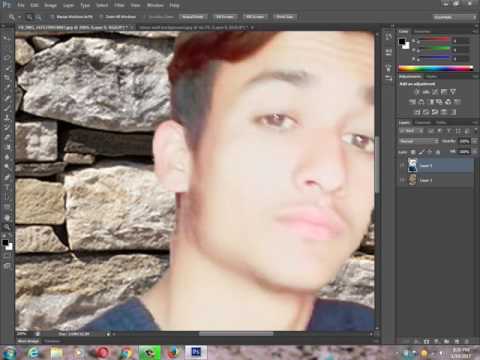The image size is (480, 360).
Task: Open the Image menu
Action: [x=50, y=5]
